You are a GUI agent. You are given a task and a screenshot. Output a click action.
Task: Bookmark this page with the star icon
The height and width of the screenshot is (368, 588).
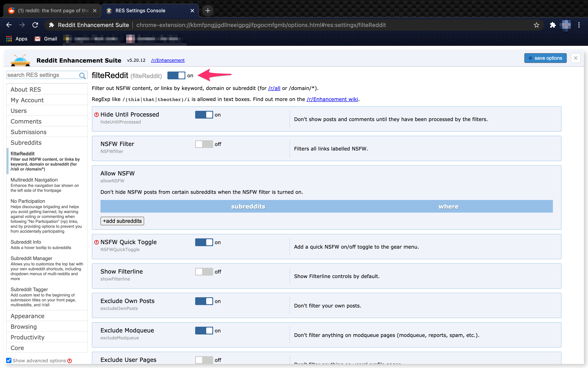(x=536, y=25)
